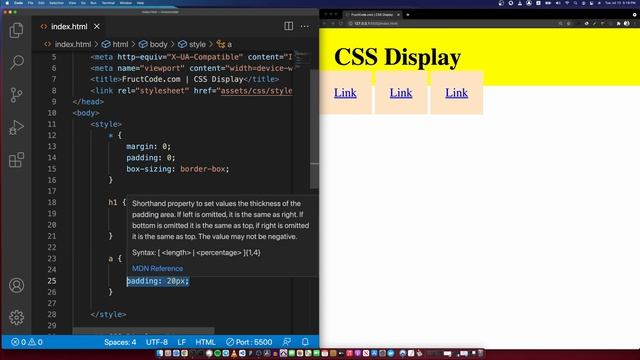Reload the browser page
This screenshot has width=640, height=360.
341,24
